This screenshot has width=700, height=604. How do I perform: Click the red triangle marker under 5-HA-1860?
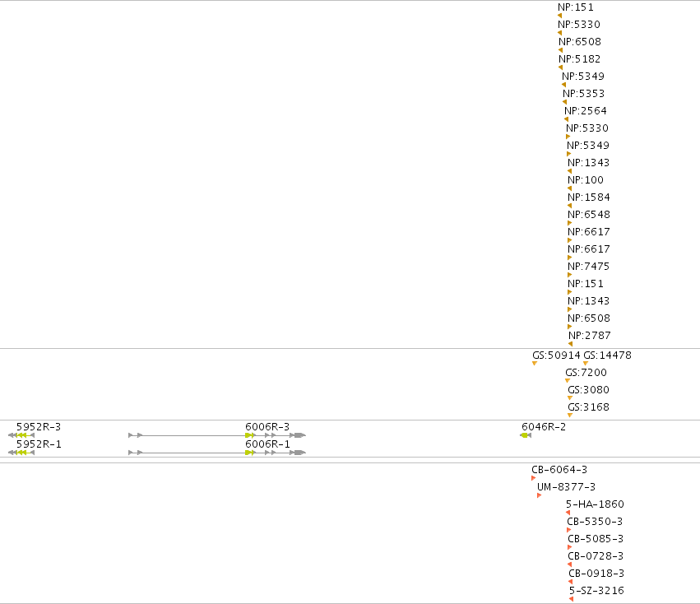[568, 513]
